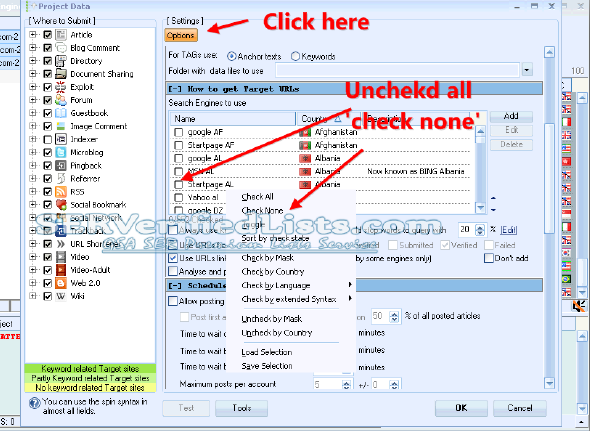Click the muted speaker icon in background window
Image resolution: width=590 pixels, height=431 pixels.
point(579,306)
